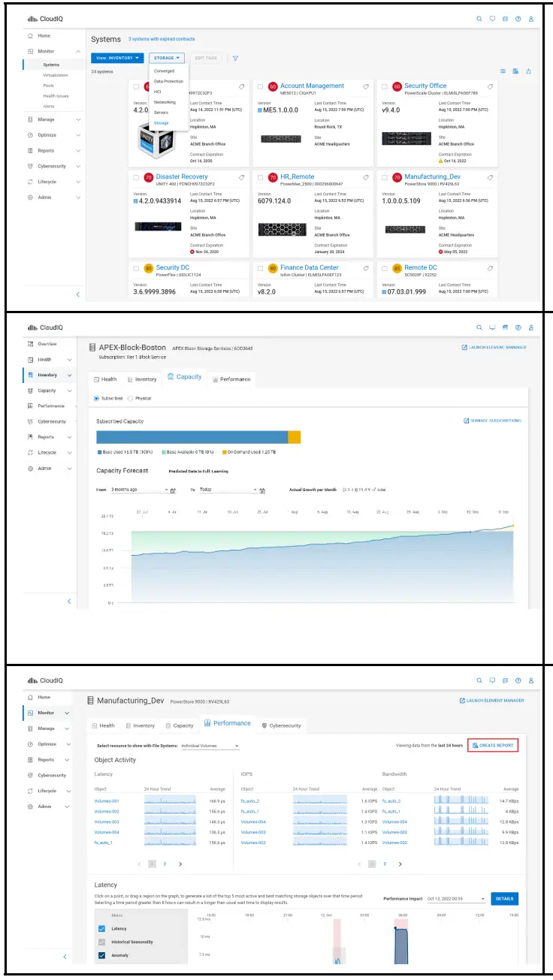
Task: Tick the checkbox on the Account Management card
Action: [x=260, y=87]
